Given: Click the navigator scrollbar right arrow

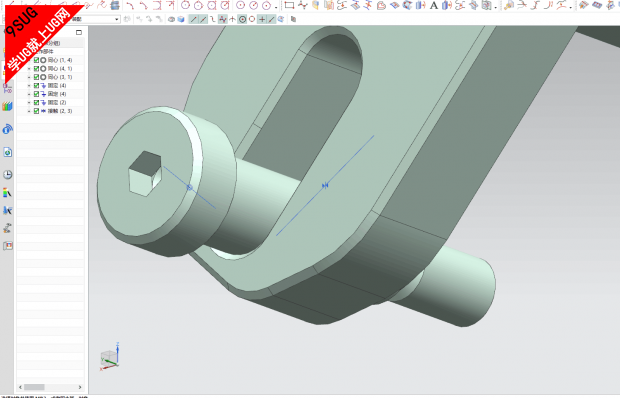Looking at the screenshot, I should pos(80,387).
